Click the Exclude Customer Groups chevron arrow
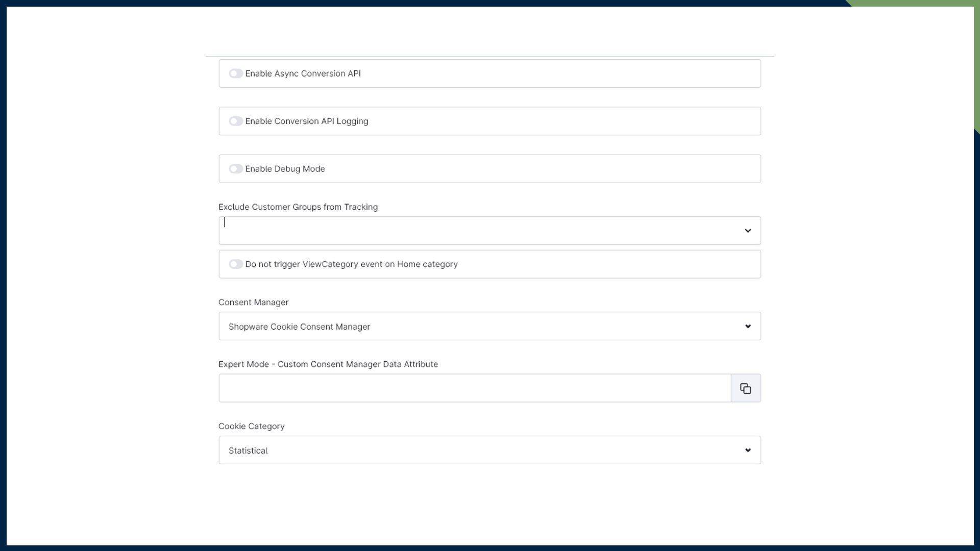Viewport: 980px width, 551px height. pos(748,231)
